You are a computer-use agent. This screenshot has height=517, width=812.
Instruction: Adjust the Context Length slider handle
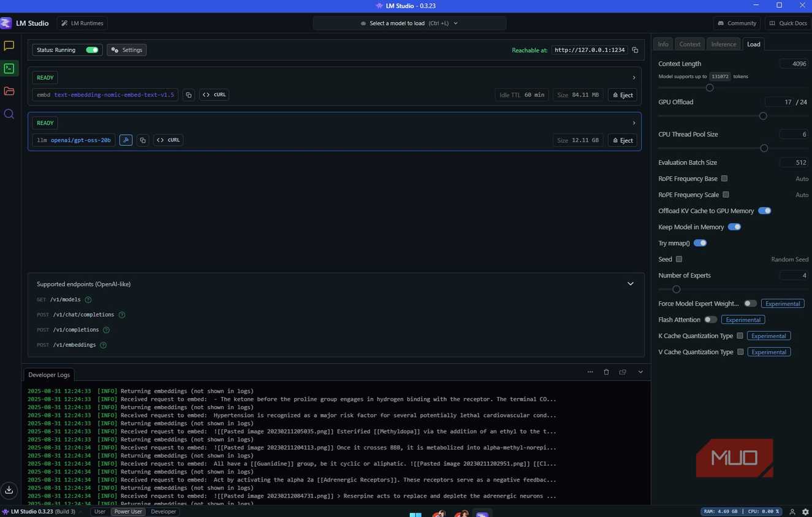click(x=710, y=88)
